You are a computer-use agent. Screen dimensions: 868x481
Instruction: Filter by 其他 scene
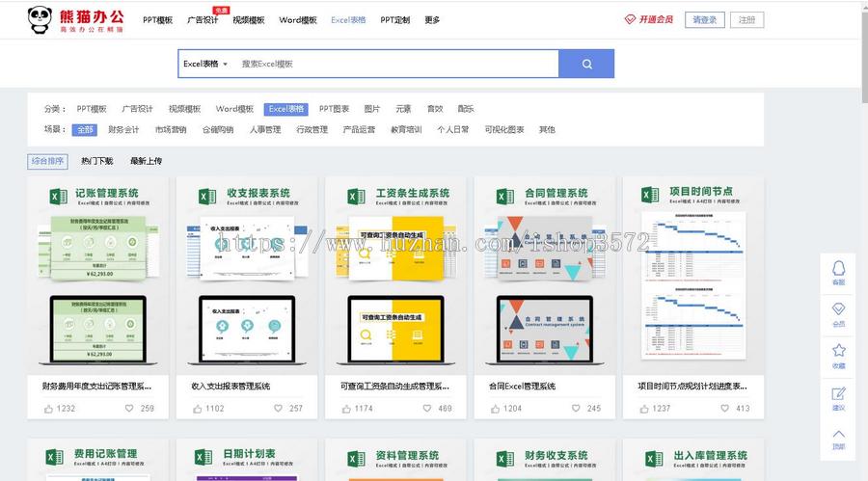click(x=547, y=129)
